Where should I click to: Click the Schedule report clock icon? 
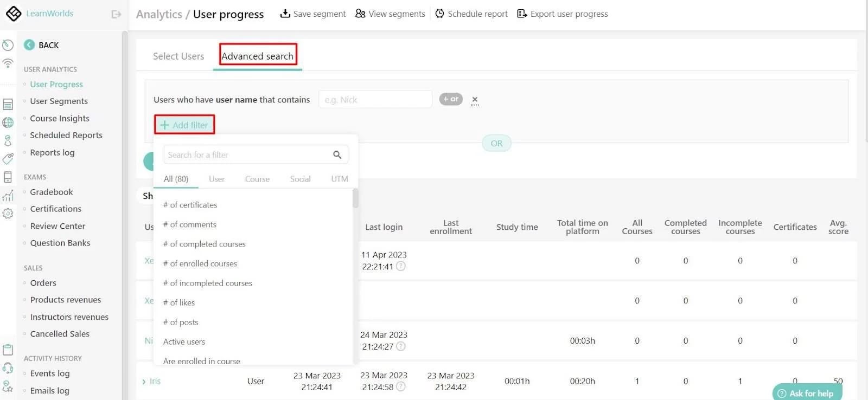(440, 14)
